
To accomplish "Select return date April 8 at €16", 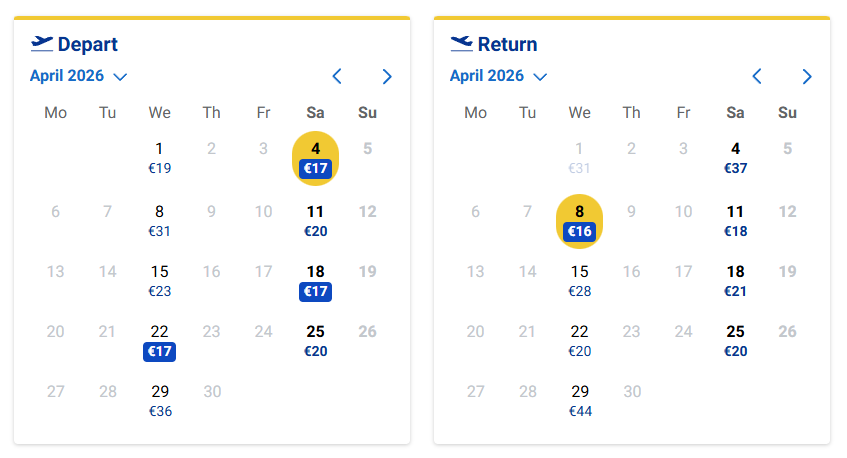I will click(x=580, y=221).
